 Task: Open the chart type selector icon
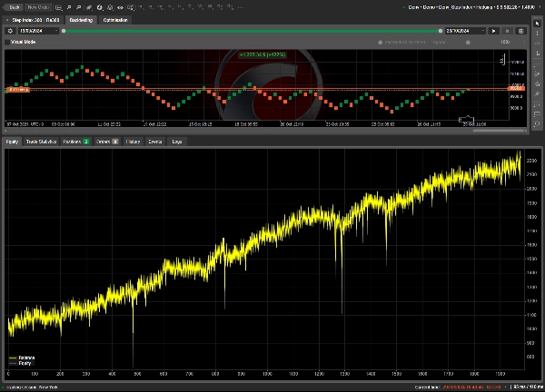point(59,7)
